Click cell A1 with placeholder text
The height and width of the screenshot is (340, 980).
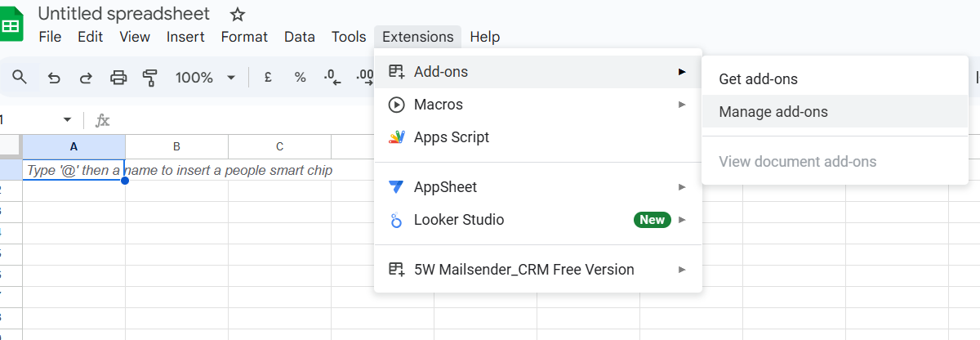(x=73, y=170)
